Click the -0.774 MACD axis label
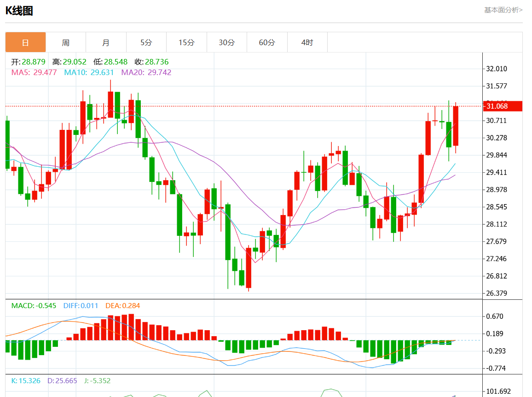The image size is (532, 397). [496, 368]
